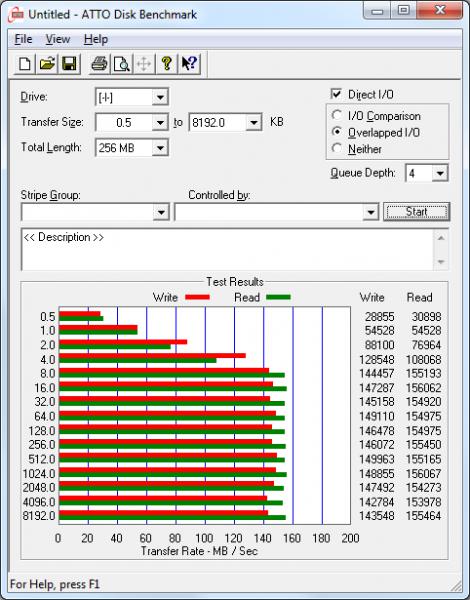The height and width of the screenshot is (600, 470).
Task: Maximize the ATTO Disk Benchmark window
Action: coord(403,10)
